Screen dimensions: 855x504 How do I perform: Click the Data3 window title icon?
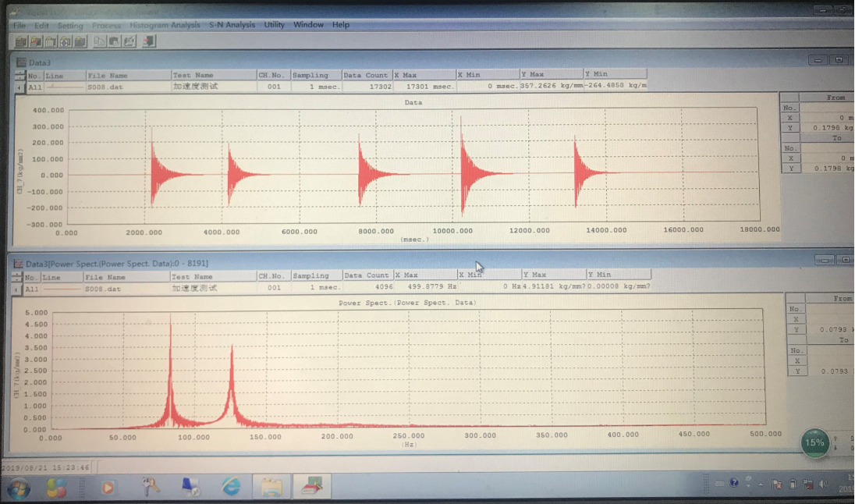20,62
